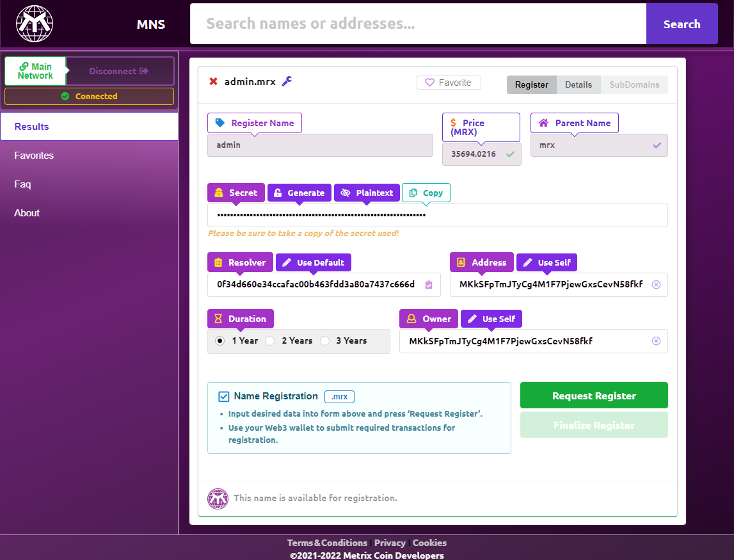The width and height of the screenshot is (734, 560).
Task: Toggle the Name Registration checkbox
Action: click(x=224, y=397)
